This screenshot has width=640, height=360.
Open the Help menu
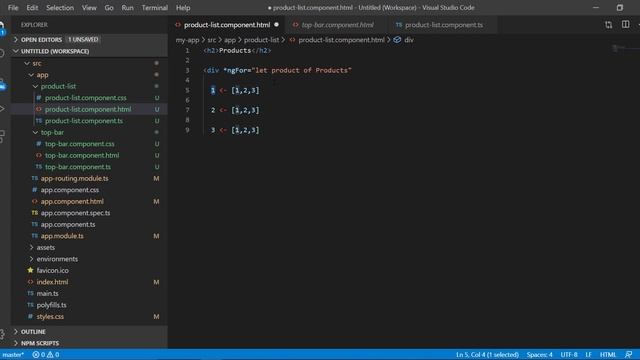click(183, 8)
